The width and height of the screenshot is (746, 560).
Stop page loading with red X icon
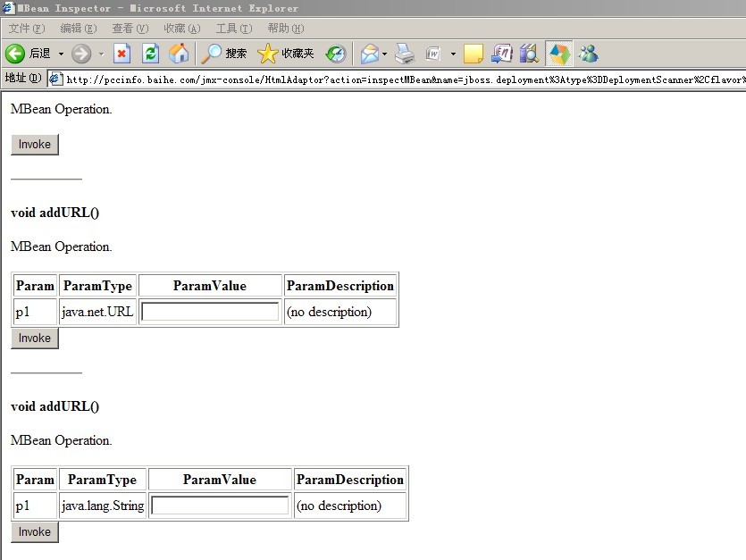(x=122, y=54)
